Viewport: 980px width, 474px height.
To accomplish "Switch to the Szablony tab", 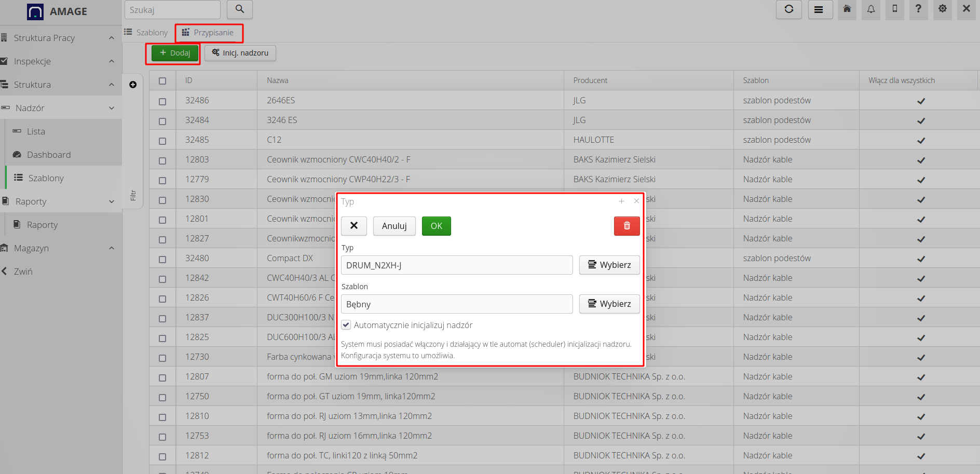I will click(146, 33).
